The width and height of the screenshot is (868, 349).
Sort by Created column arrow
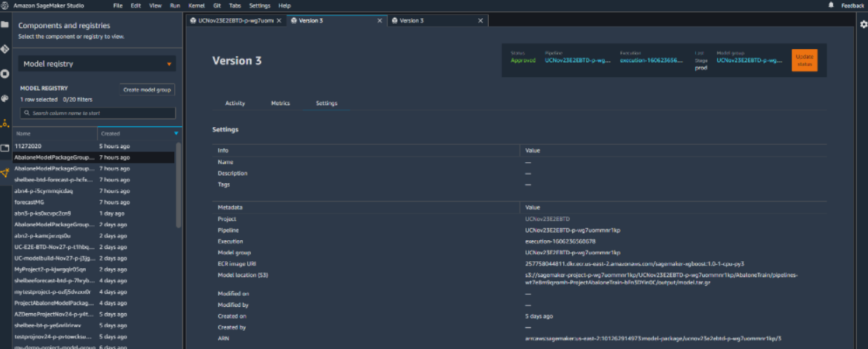[x=176, y=133]
